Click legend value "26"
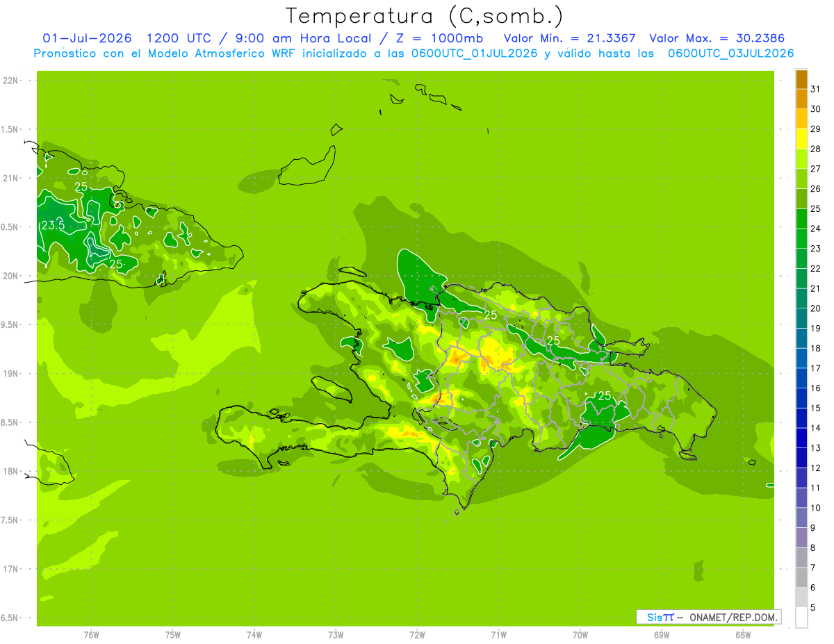 tap(815, 189)
